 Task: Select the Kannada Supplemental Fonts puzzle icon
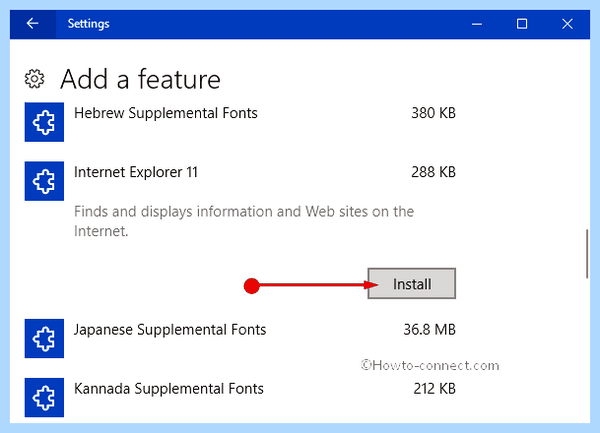click(x=44, y=397)
